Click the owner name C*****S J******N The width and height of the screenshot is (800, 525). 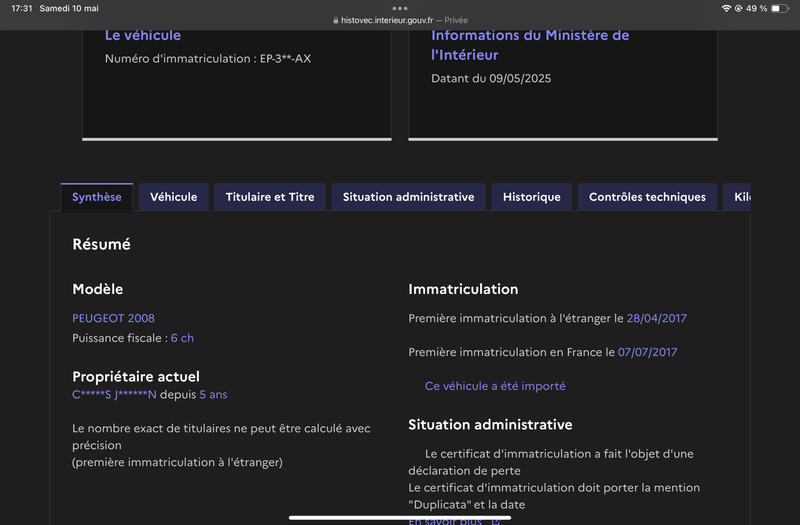114,394
